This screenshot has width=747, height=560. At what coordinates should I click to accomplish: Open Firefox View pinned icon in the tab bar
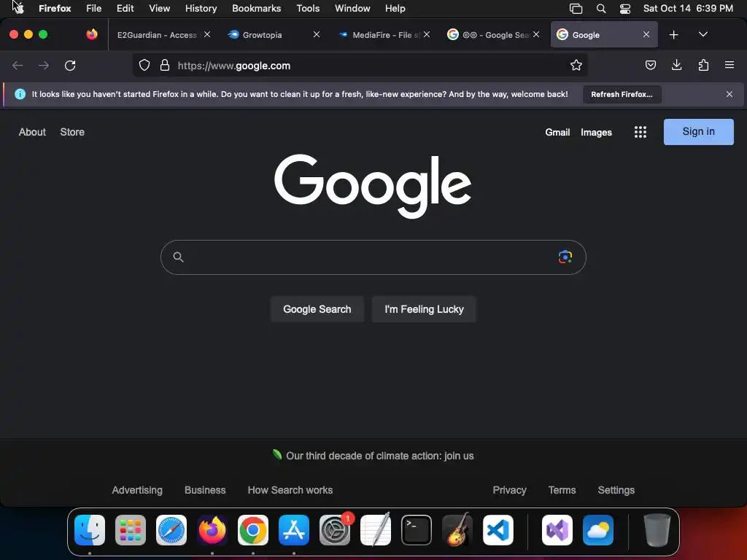92,34
